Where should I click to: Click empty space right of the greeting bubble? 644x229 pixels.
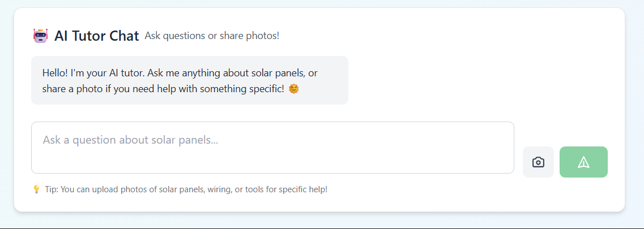click(481, 80)
